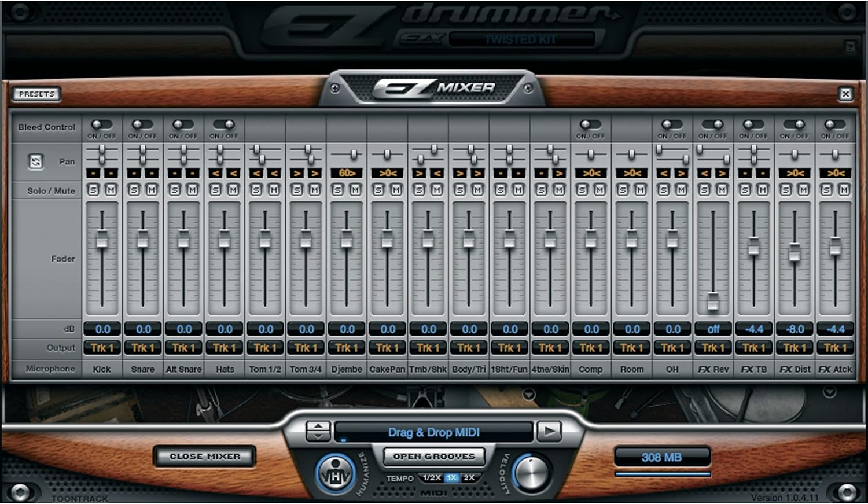868x504 pixels.
Task: Click the Kick dB value 0.0
Action: pyautogui.click(x=102, y=329)
